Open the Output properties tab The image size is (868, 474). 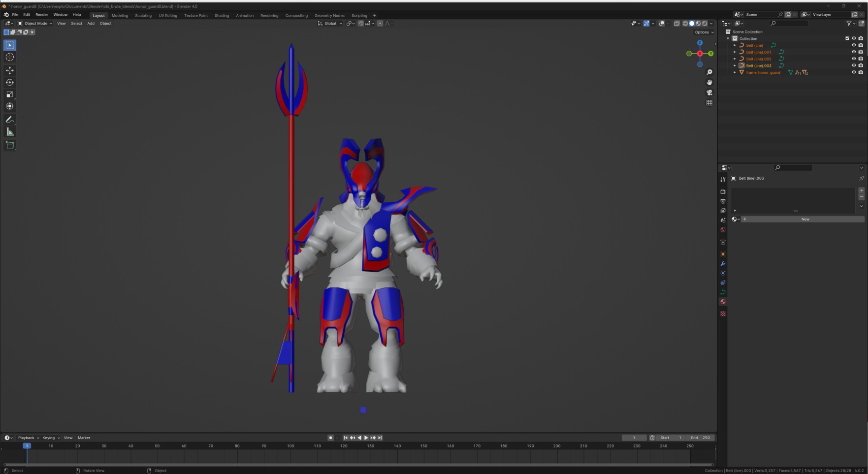(x=723, y=201)
